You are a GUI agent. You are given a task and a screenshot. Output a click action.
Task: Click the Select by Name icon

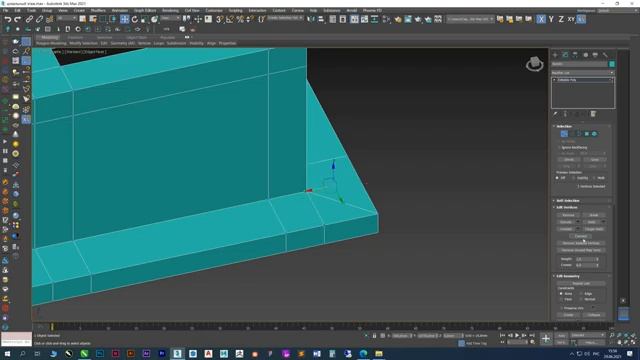coord(93,19)
